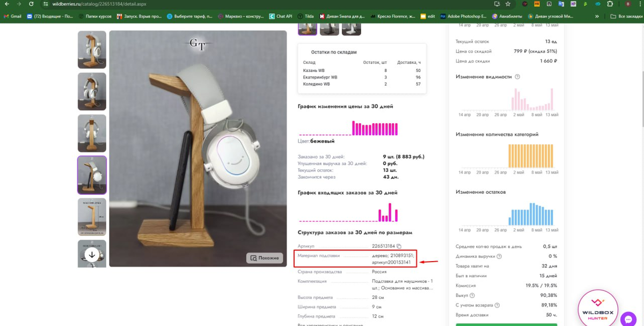This screenshot has height=326, width=644.
Task: Open site info icon in address bar
Action: [x=46, y=4]
